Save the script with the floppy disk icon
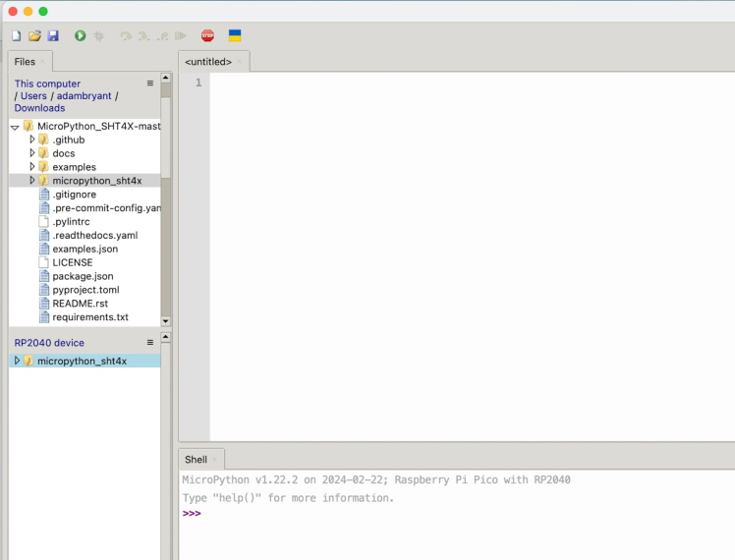The height and width of the screenshot is (560, 735). 53,35
